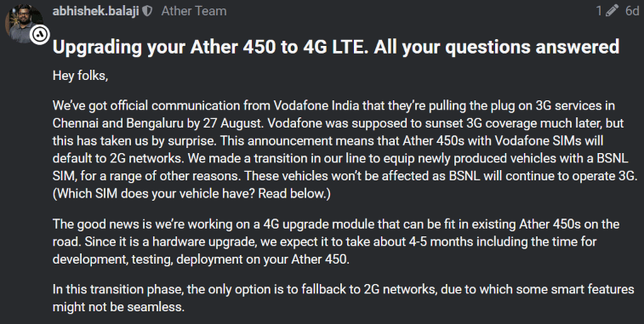Click the BSNL word ending the fourth line

[613, 158]
